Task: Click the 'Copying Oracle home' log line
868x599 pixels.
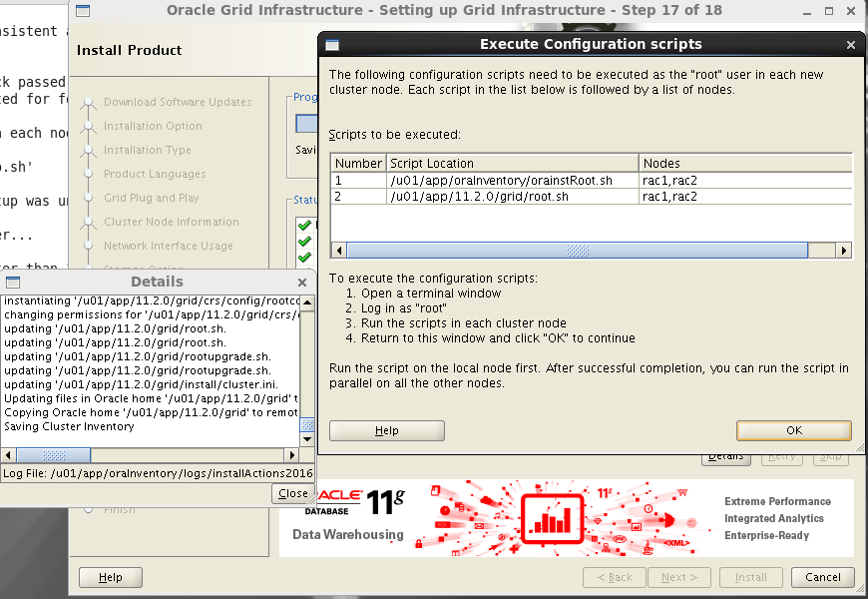Action: 151,413
